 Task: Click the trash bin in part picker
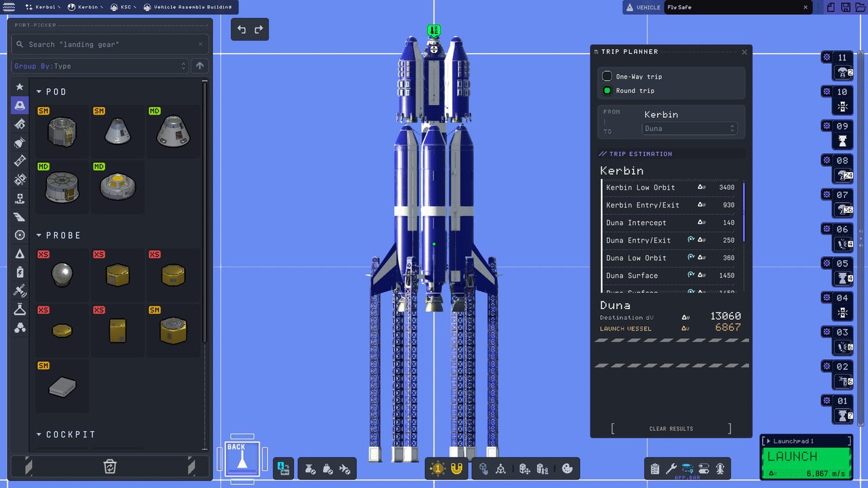click(x=110, y=466)
